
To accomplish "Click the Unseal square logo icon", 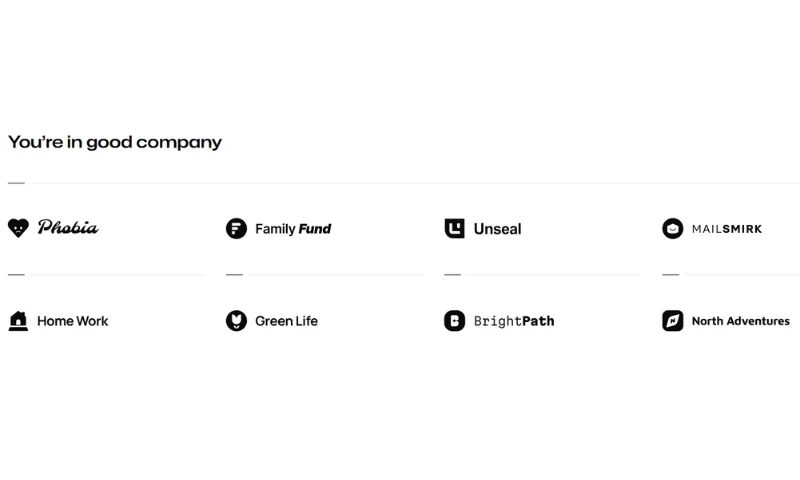I will [454, 228].
